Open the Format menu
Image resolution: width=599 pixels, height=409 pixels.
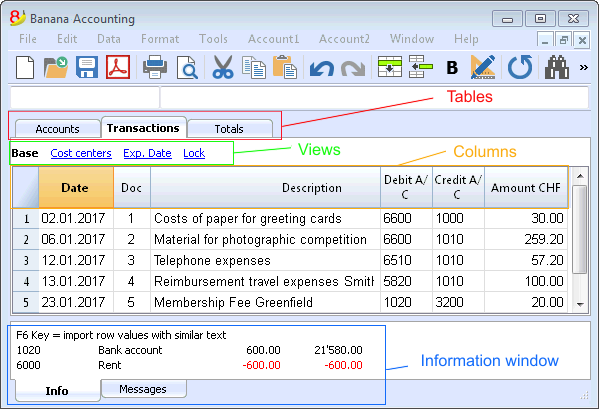160,39
